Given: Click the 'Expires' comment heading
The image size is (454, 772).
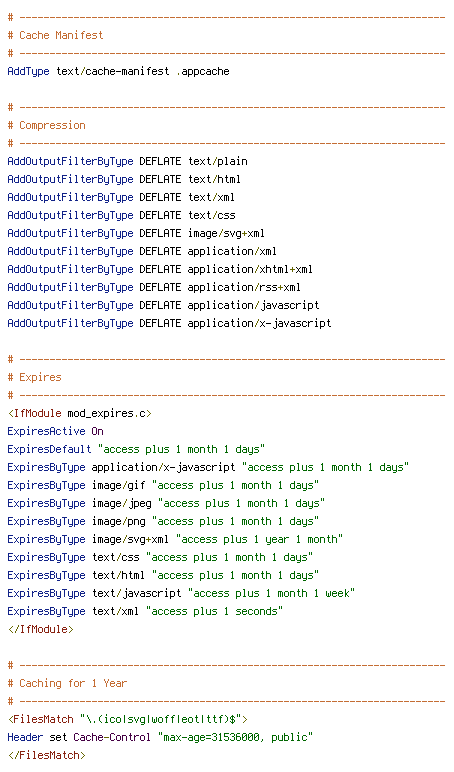Looking at the screenshot, I should tap(34, 378).
